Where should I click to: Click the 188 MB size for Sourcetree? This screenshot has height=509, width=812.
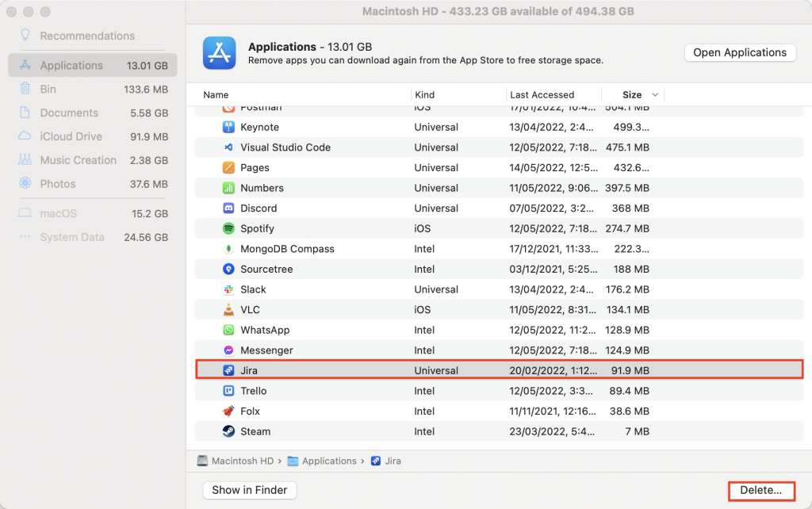point(631,269)
